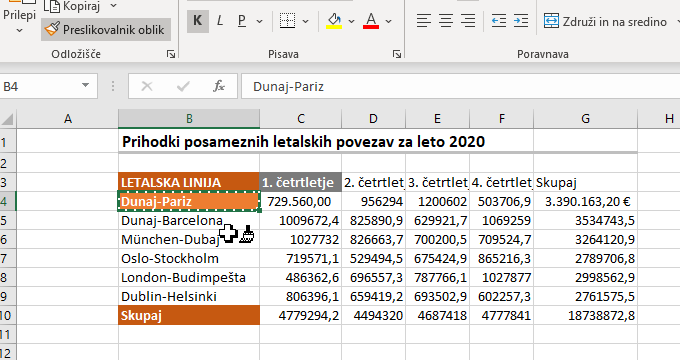Select column B header

click(189, 119)
